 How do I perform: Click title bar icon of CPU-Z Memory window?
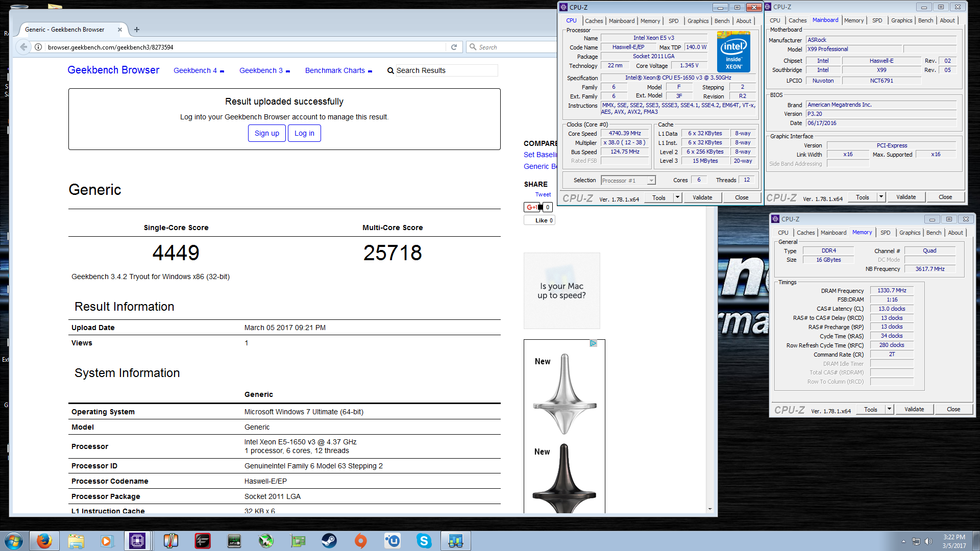775,219
